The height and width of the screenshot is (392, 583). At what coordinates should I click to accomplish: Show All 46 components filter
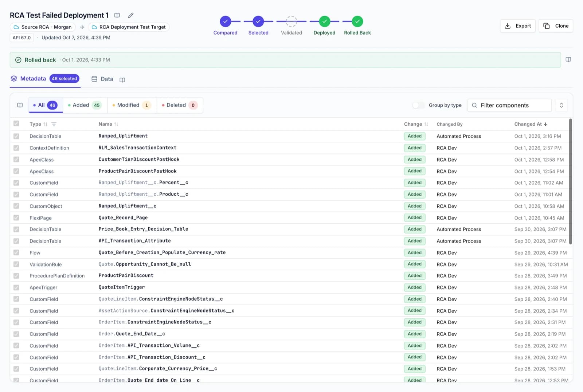pos(46,105)
